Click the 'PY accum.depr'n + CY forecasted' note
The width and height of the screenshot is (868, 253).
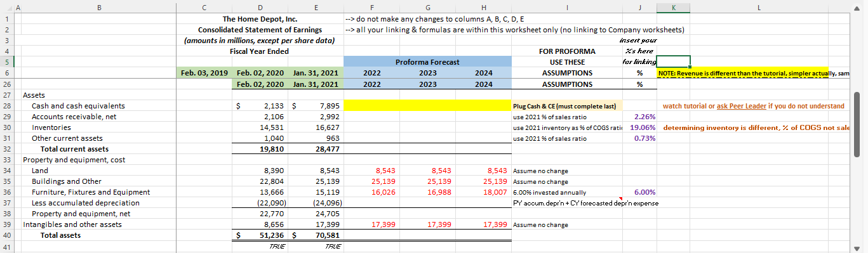point(585,203)
